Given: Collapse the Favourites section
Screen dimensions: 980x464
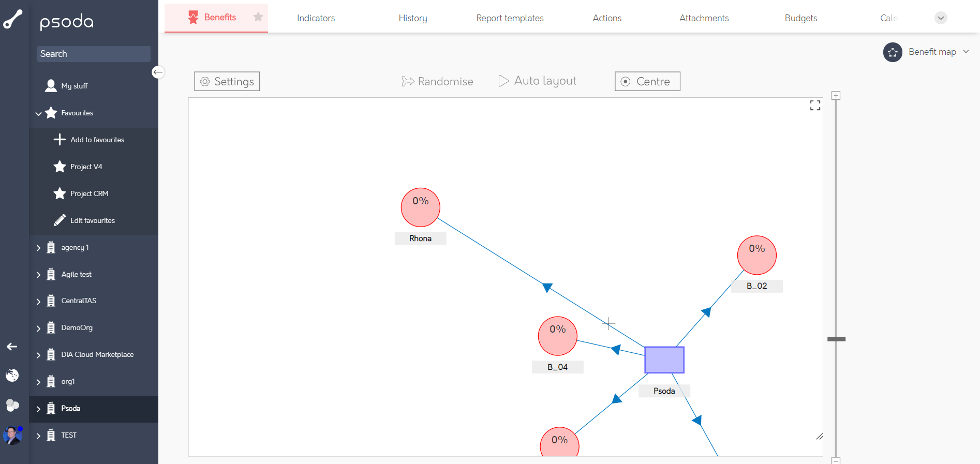Looking at the screenshot, I should (38, 113).
